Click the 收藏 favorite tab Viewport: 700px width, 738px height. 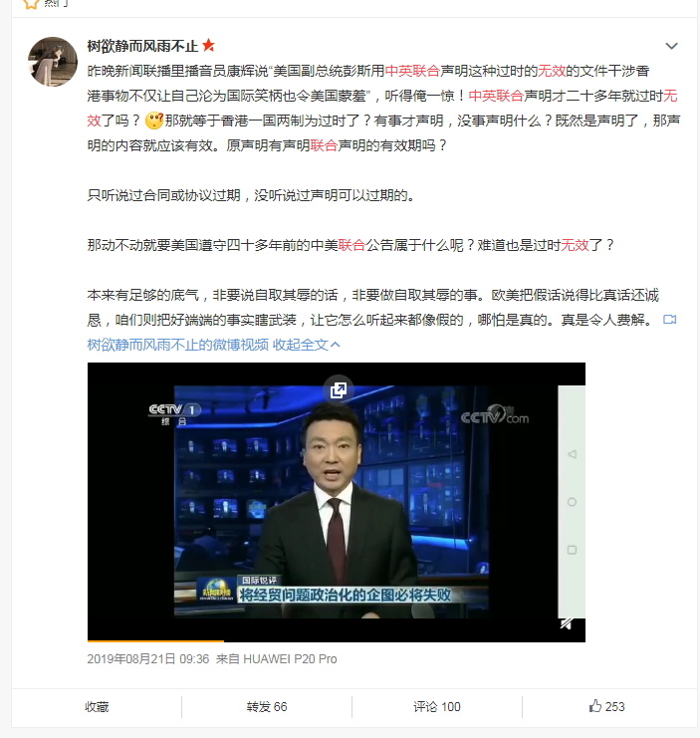(97, 707)
